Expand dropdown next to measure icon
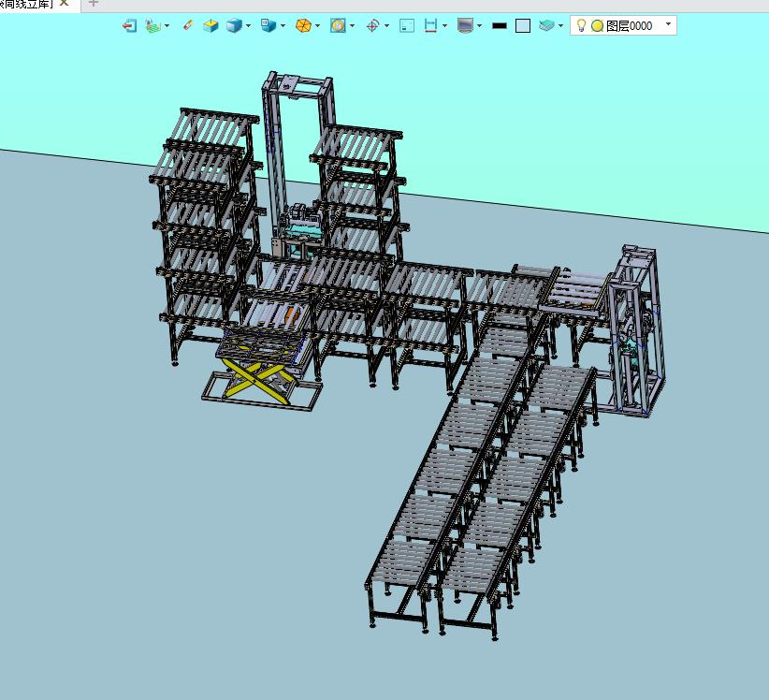The width and height of the screenshot is (769, 700). pyautogui.click(x=444, y=25)
